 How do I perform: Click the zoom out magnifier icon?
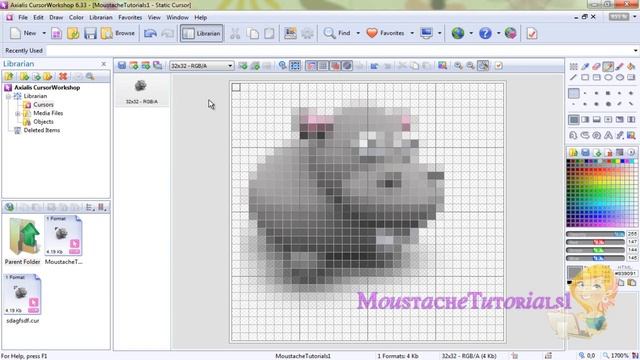[x=471, y=66]
